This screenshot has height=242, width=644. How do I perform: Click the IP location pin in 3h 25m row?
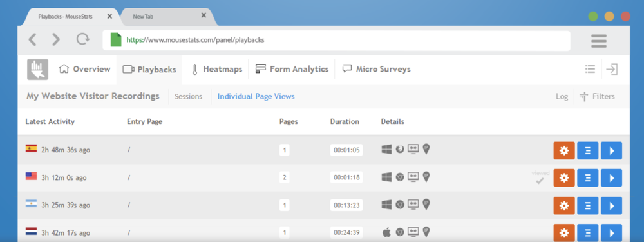point(426,205)
